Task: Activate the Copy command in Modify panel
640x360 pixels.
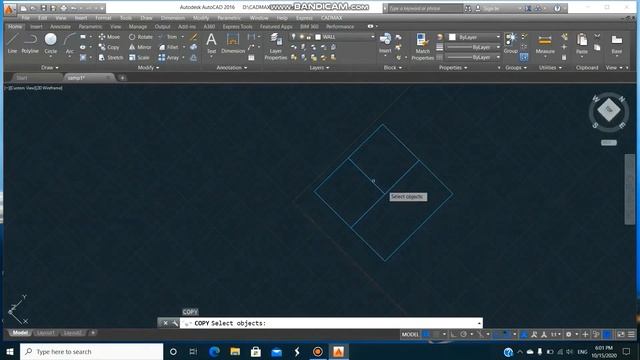Action: [x=109, y=47]
